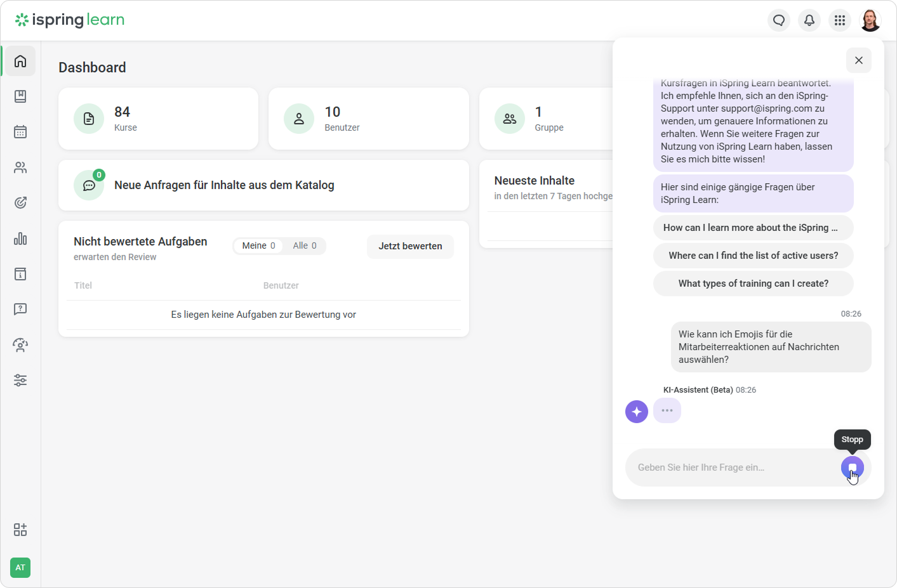This screenshot has width=897, height=588.
Task: Open the user profile avatar menu
Action: [x=870, y=20]
